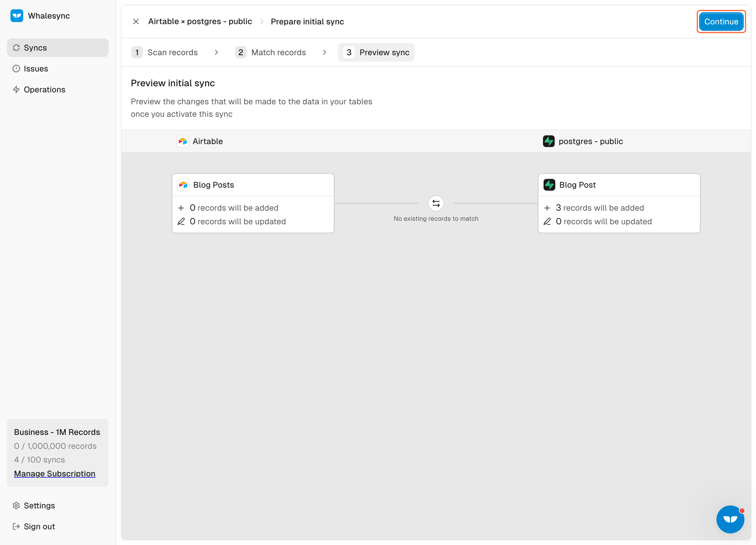Click the chevron after Match records
Image resolution: width=756 pixels, height=545 pixels.
click(324, 52)
